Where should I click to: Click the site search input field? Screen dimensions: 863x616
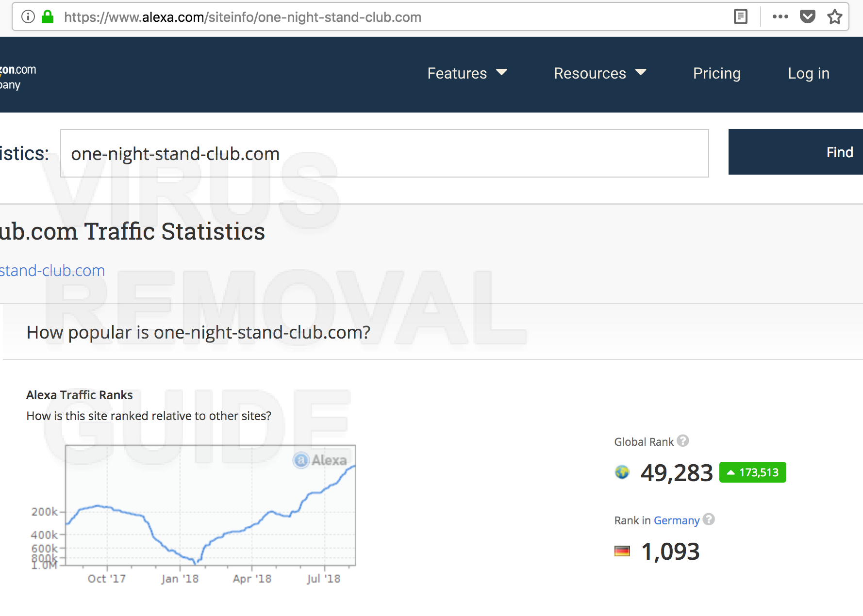(384, 153)
